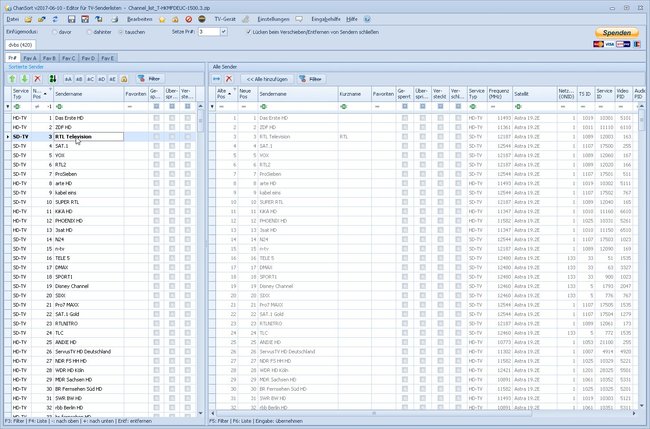
Task: Click the open file folder icon
Action: click(28, 19)
